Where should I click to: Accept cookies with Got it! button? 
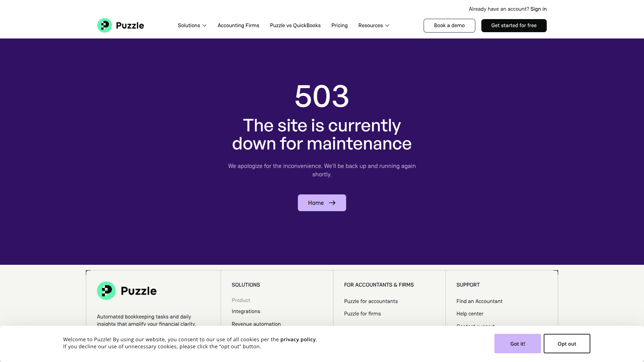coord(517,344)
